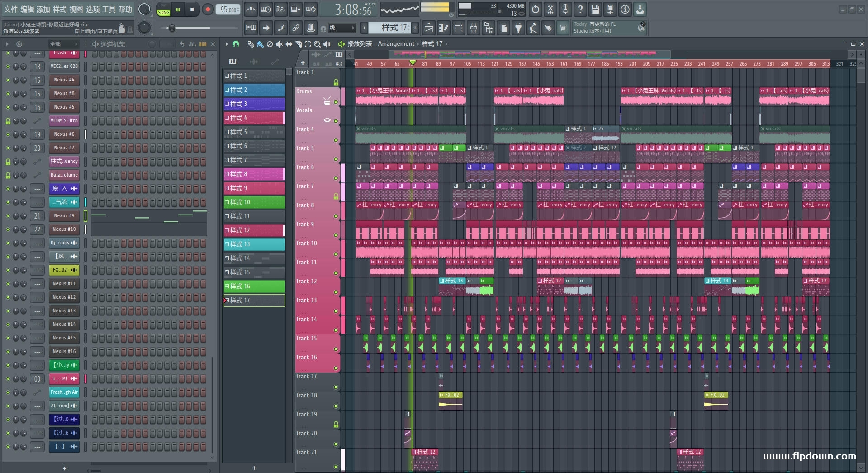Select 样式 13 in the pattern picker
The image size is (868, 473).
(x=254, y=244)
